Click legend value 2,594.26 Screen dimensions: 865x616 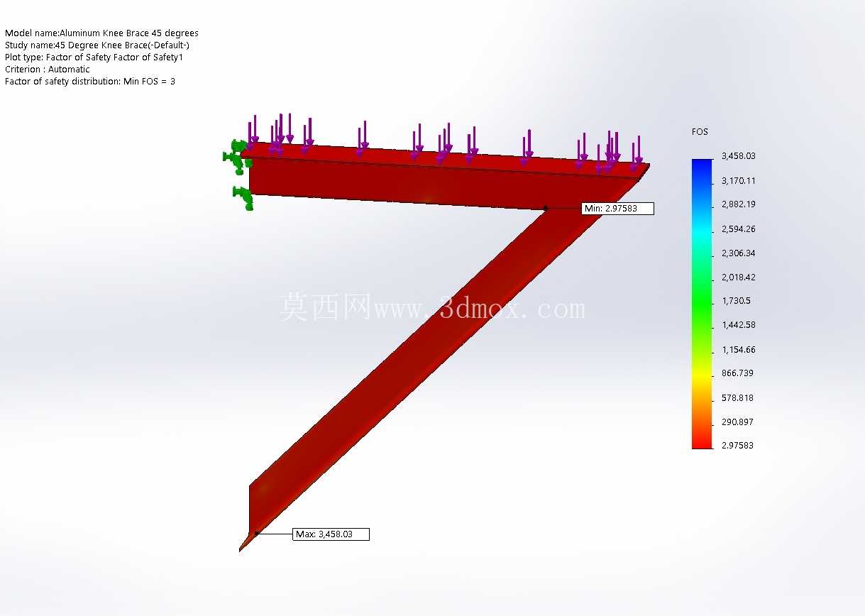point(738,229)
